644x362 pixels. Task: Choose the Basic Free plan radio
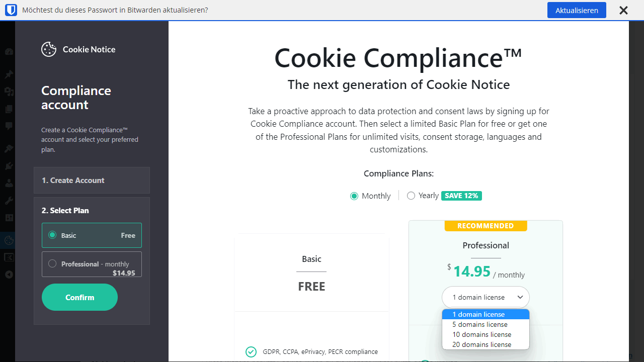tap(52, 235)
